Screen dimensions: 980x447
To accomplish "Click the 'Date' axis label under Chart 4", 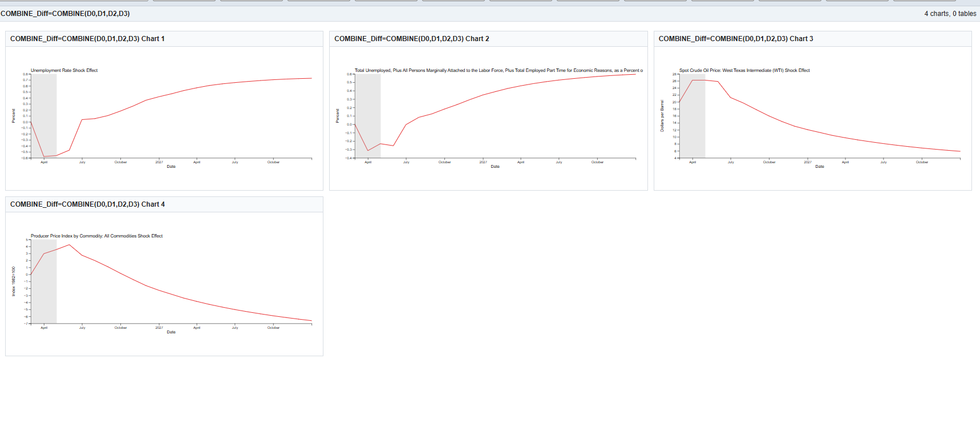I will [x=171, y=332].
